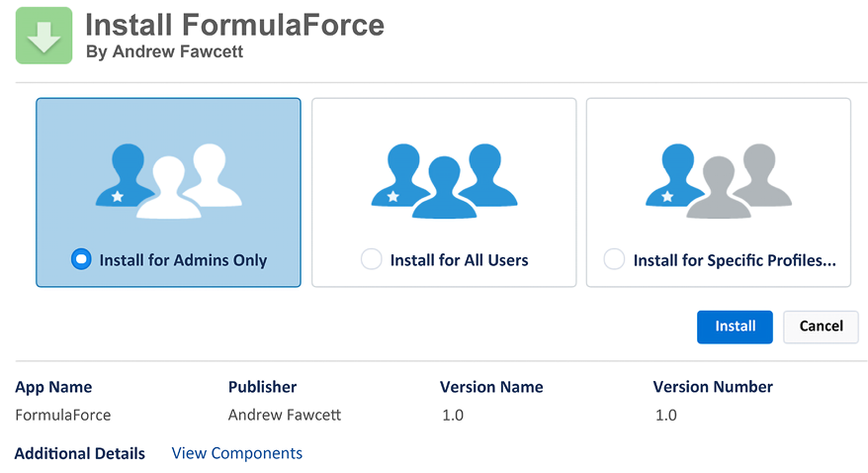Click the Version Name value 1.0
Screen dimensions: 868x473
pos(453,415)
